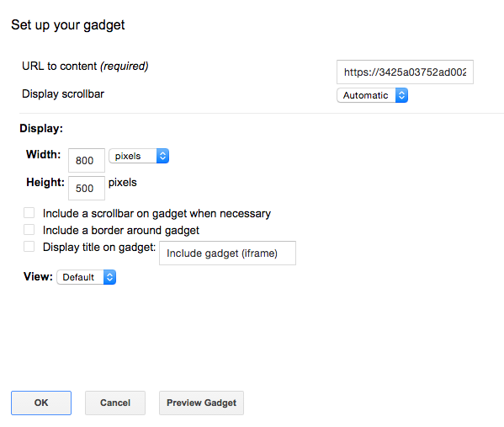Click the Set up your gadget heading
Screen dimensions: 504x427
(68, 25)
